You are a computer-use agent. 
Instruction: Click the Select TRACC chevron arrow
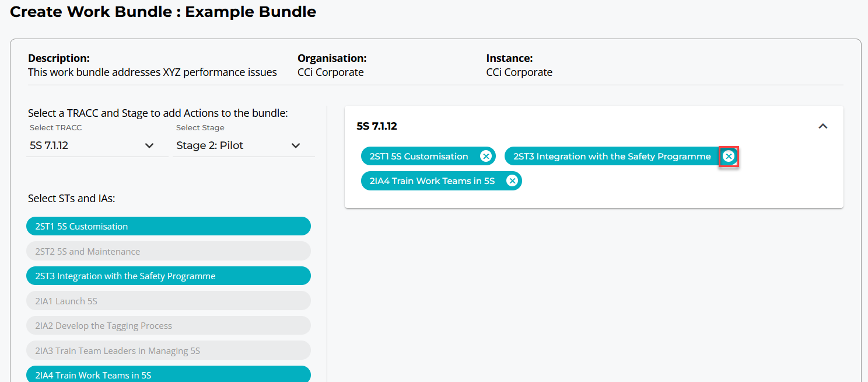click(x=149, y=145)
